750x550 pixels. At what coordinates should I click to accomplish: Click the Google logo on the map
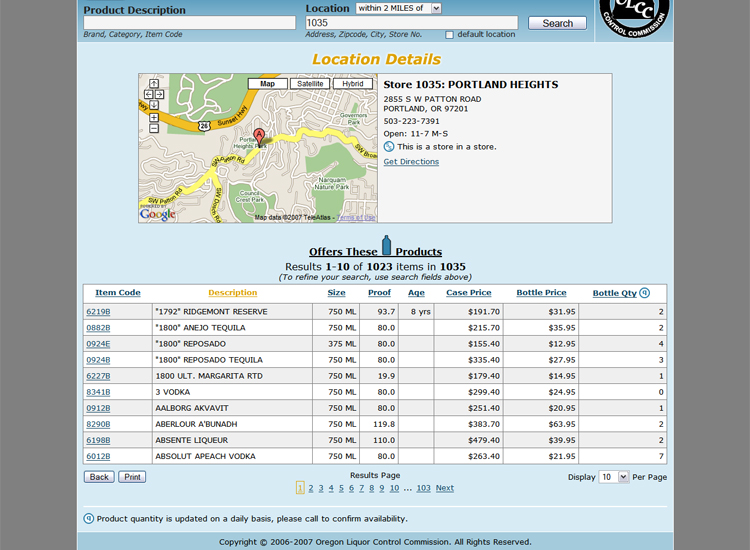[x=158, y=214]
